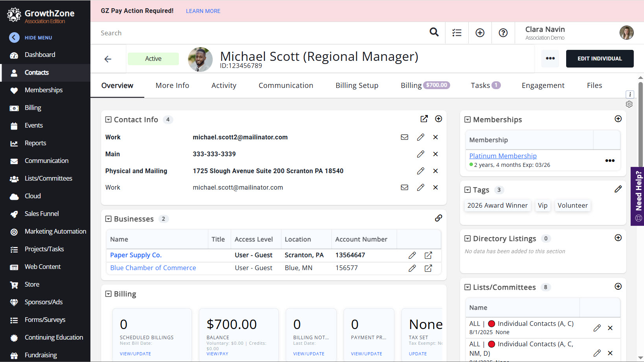The width and height of the screenshot is (644, 362).
Task: Remove Individual Contacts (A, C) list row
Action: coord(610,328)
